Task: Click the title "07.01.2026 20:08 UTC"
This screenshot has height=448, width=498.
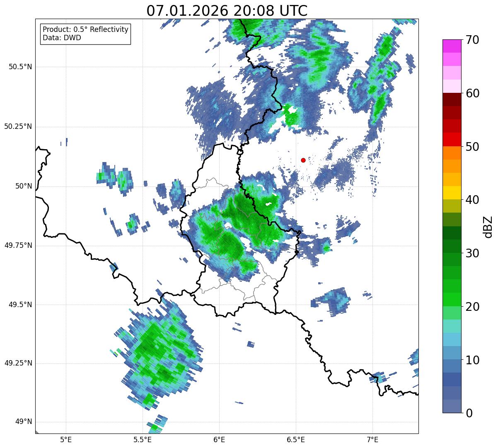Action: coord(227,10)
